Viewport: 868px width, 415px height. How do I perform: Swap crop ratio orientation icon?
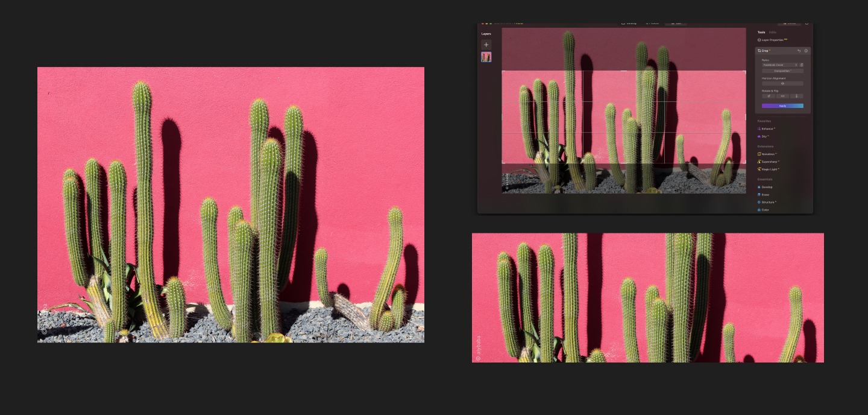(x=801, y=65)
